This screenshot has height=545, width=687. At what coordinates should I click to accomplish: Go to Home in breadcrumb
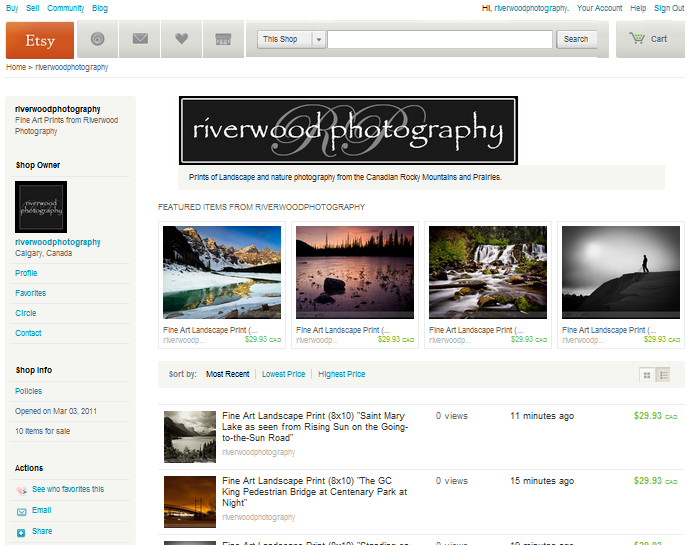[16, 67]
